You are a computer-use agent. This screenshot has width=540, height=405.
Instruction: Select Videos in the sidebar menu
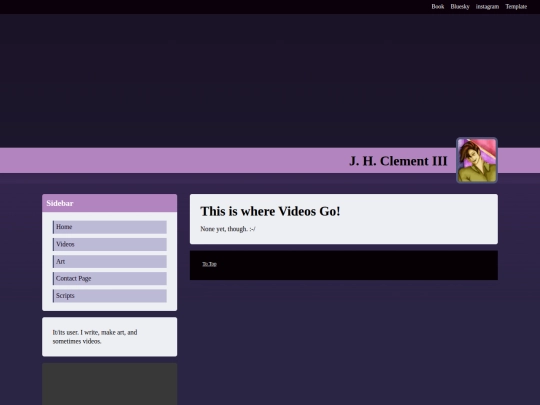[110, 244]
